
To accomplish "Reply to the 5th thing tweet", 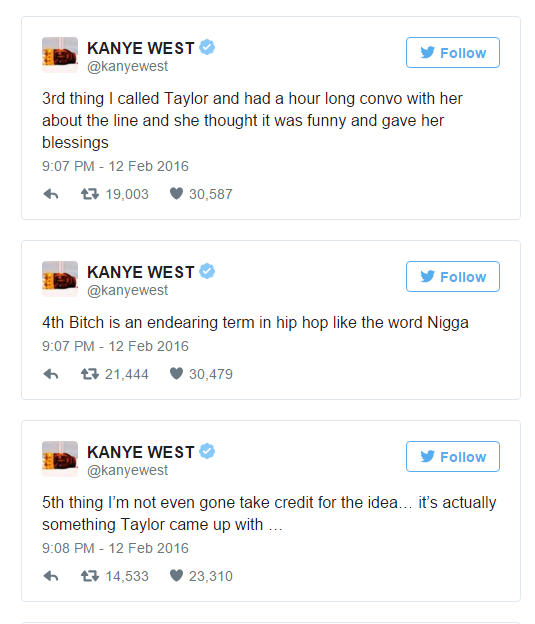I will click(51, 576).
